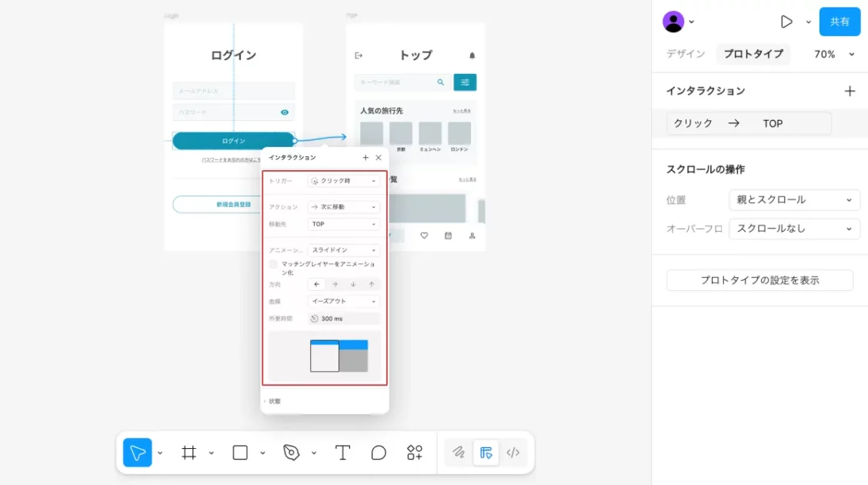Open the スライドイン animation dropdown
The width and height of the screenshot is (868, 485).
click(x=344, y=250)
